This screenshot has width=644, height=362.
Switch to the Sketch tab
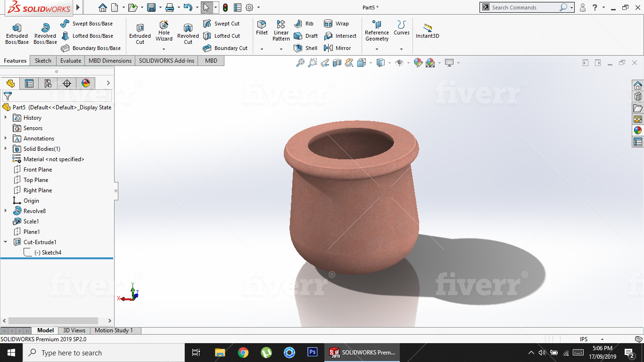43,61
